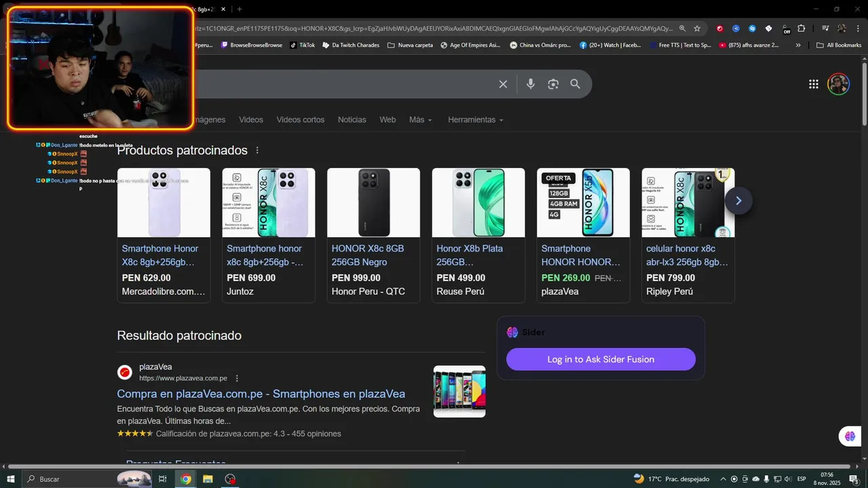Open Juntoz honor x8c PEN 699 product
868x488 pixels.
point(269,235)
